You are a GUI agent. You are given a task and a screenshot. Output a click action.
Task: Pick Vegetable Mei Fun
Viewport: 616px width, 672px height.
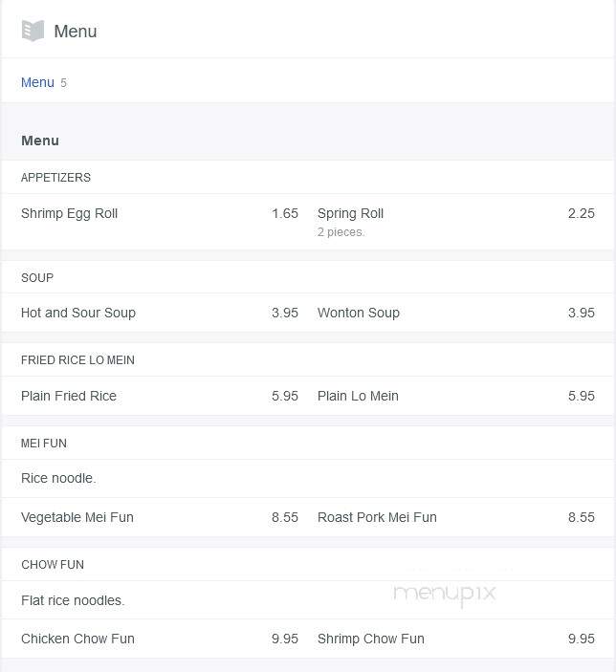click(x=77, y=517)
